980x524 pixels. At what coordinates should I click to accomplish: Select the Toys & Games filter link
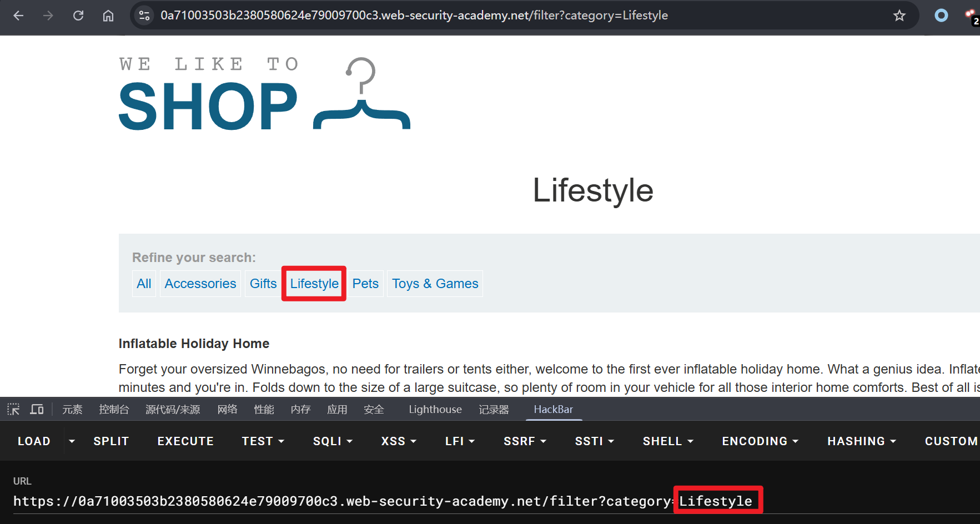435,284
